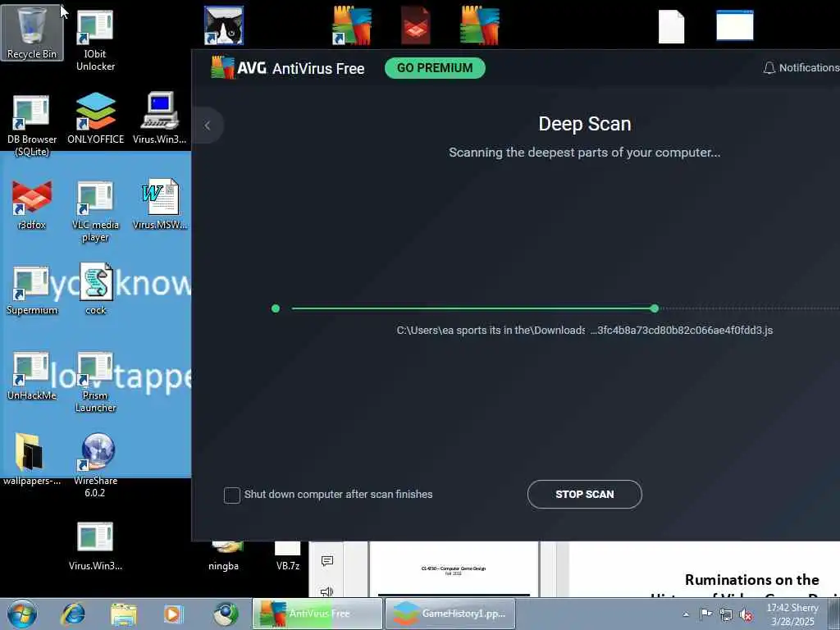Launch VLC media player shortcut
Viewport: 840px width, 630px height.
95,211
